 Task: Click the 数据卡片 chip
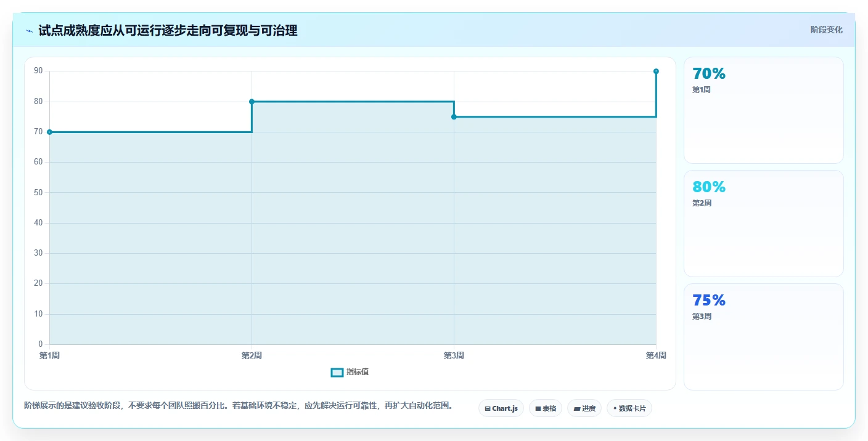point(629,408)
